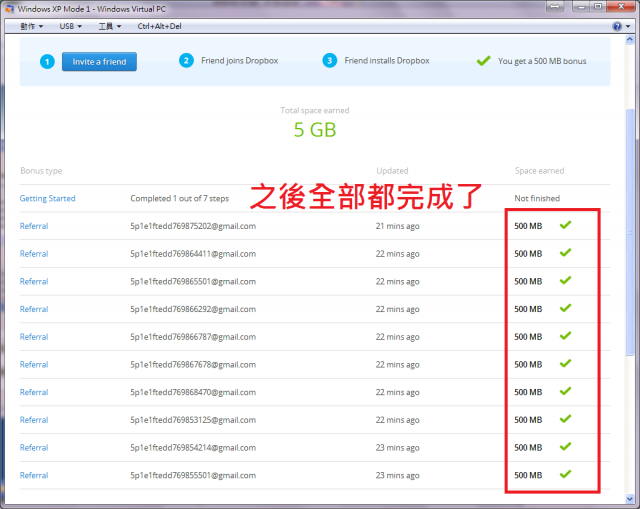
Task: Click the 'Total space earned' label
Action: [315, 110]
